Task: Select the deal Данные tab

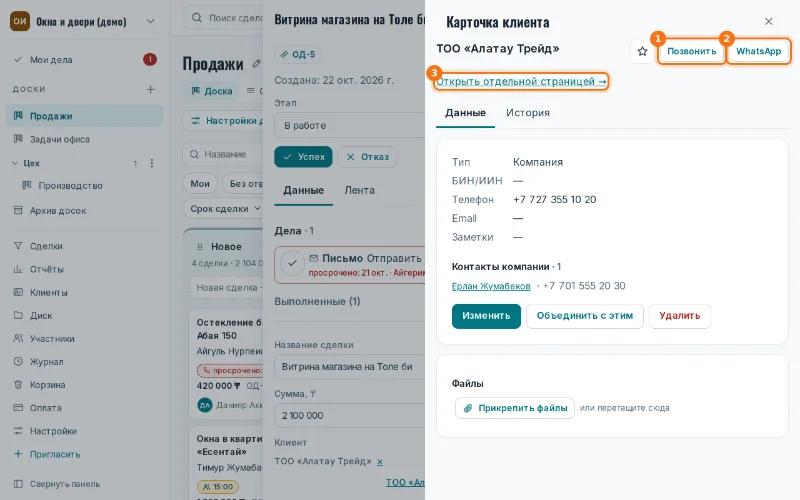Action: 304,190
